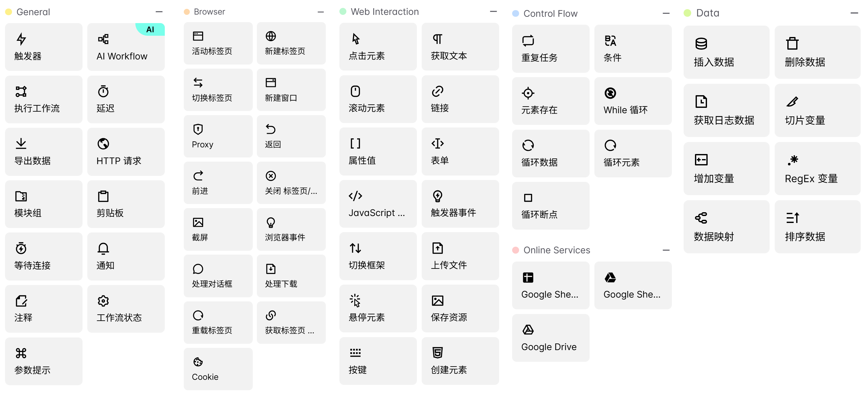Pick the 重载标签页 reload block
The height and width of the screenshot is (395, 868).
[x=218, y=323]
